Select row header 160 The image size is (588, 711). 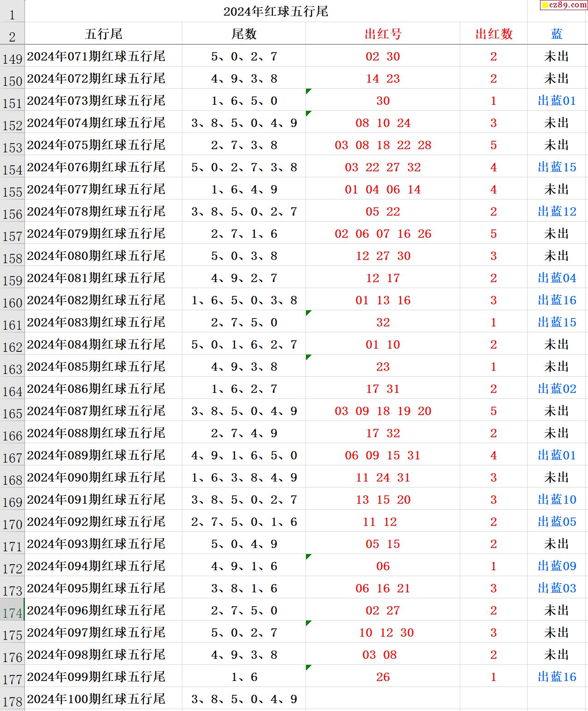[12, 300]
